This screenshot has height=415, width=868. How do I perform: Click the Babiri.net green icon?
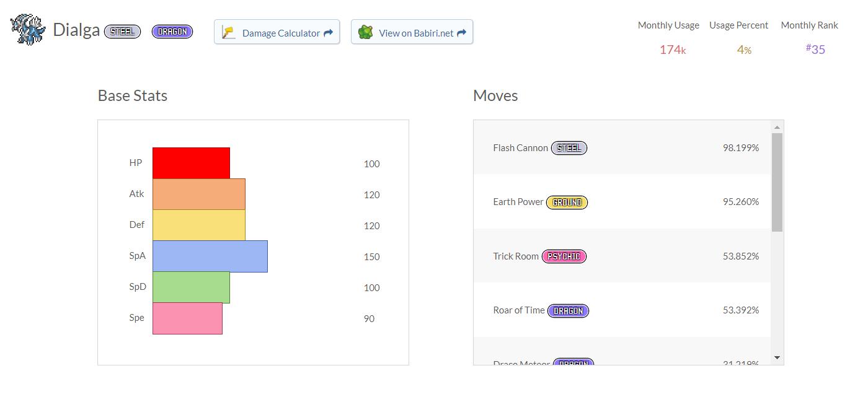click(366, 32)
